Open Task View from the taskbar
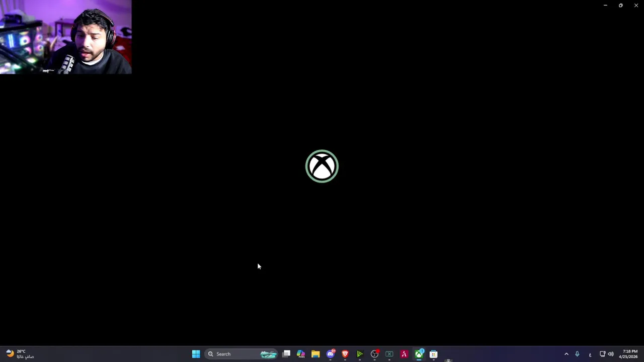 [x=286, y=354]
